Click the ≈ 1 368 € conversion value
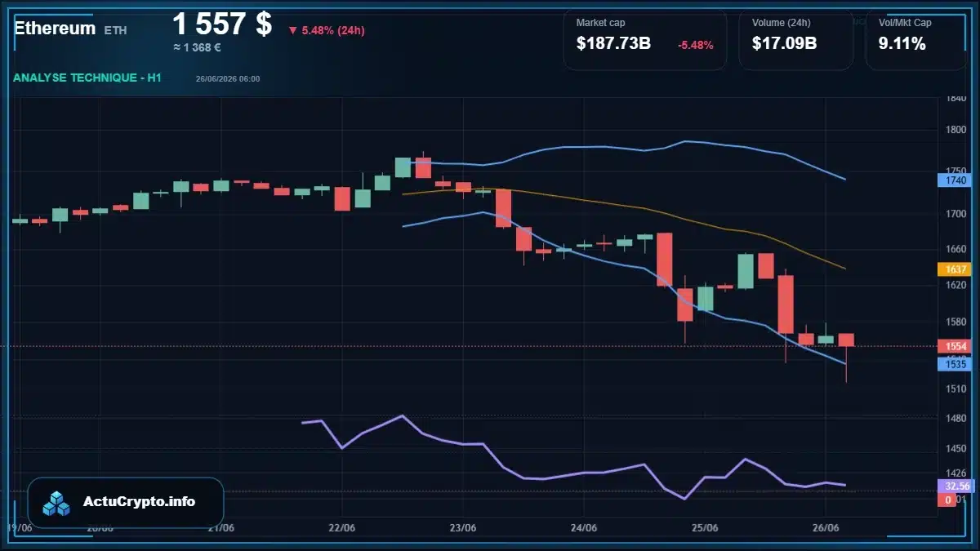 [x=197, y=47]
